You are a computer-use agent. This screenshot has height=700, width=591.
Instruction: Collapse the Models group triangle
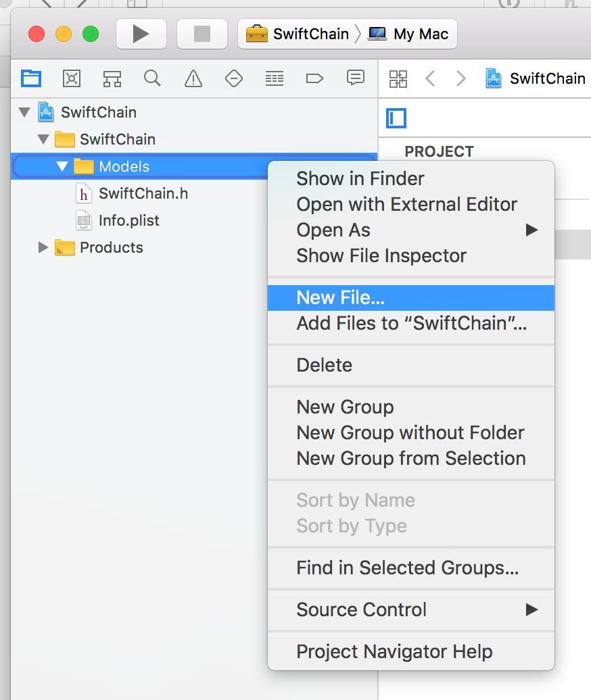(x=62, y=166)
